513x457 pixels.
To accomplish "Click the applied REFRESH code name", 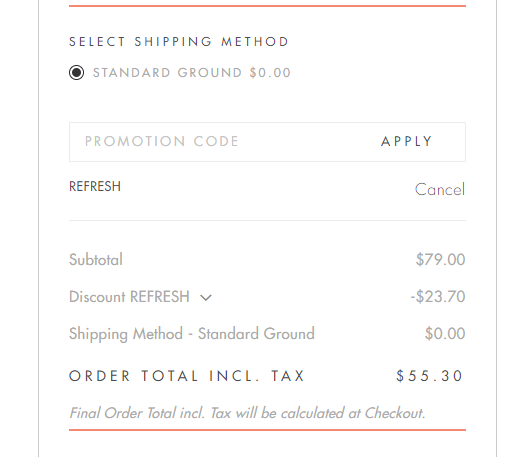I will point(95,186).
